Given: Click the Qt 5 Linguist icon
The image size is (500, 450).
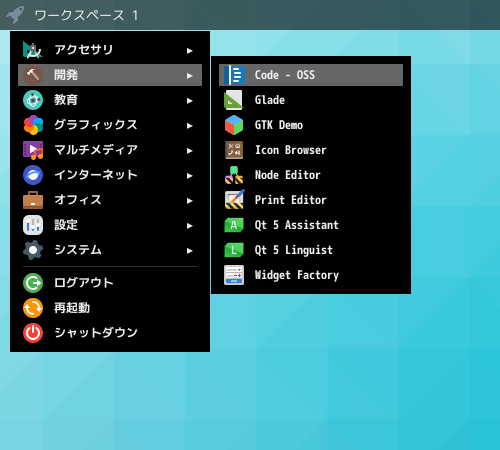Looking at the screenshot, I should click(x=234, y=250).
